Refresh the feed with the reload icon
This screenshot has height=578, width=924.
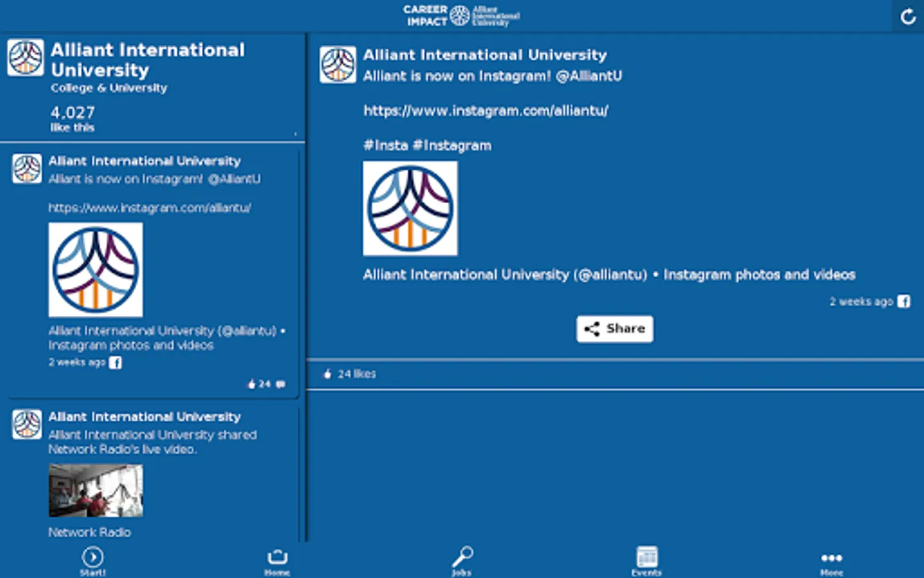[x=907, y=17]
